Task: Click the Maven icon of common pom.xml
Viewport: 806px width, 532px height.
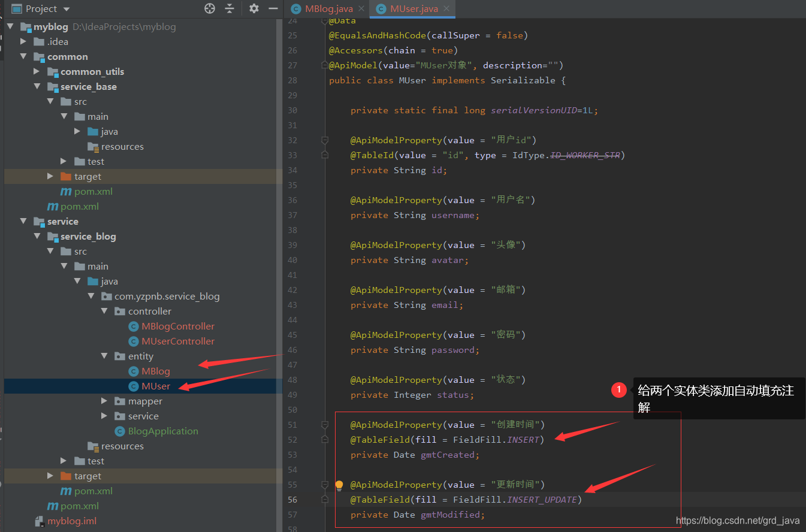Action: (x=53, y=207)
